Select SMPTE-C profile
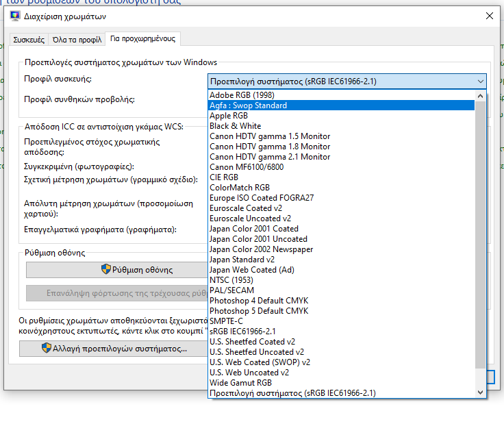The height and width of the screenshot is (424, 504). (x=342, y=321)
